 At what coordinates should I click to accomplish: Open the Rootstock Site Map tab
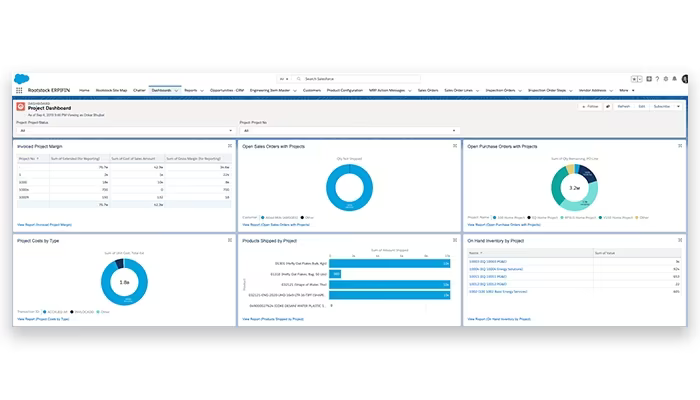click(x=112, y=91)
